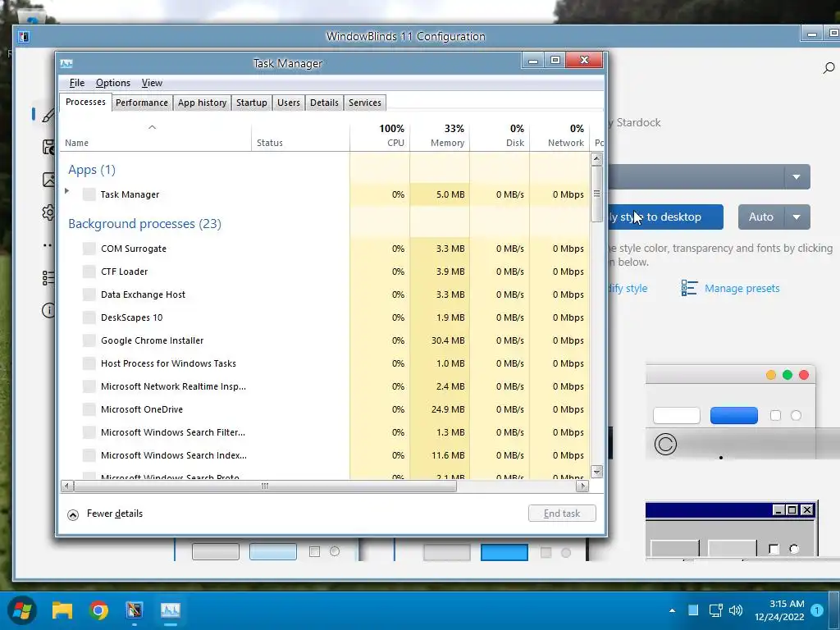This screenshot has width=840, height=630.
Task: Click horizontal scrollbar left arrow
Action: tap(67, 486)
